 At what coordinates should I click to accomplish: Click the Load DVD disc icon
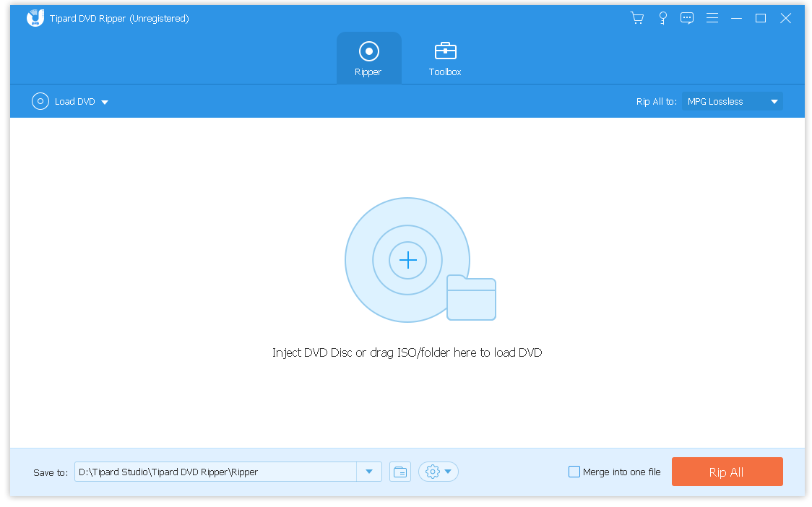click(x=40, y=101)
